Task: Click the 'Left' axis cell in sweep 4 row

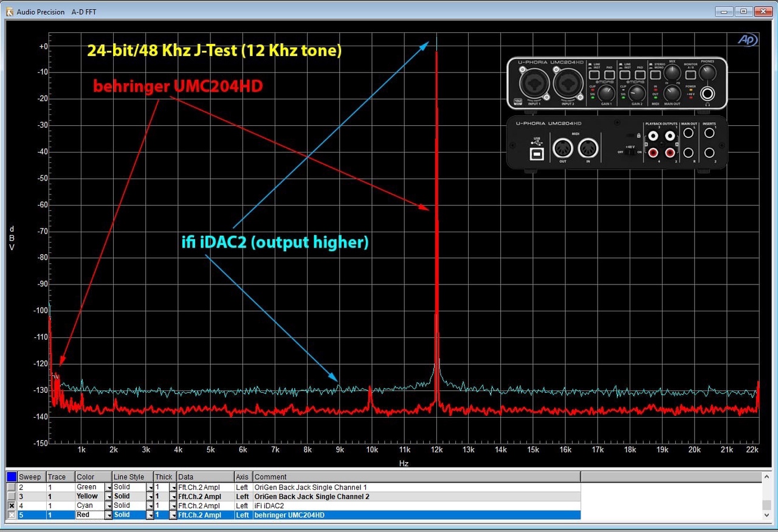Action: tap(244, 506)
